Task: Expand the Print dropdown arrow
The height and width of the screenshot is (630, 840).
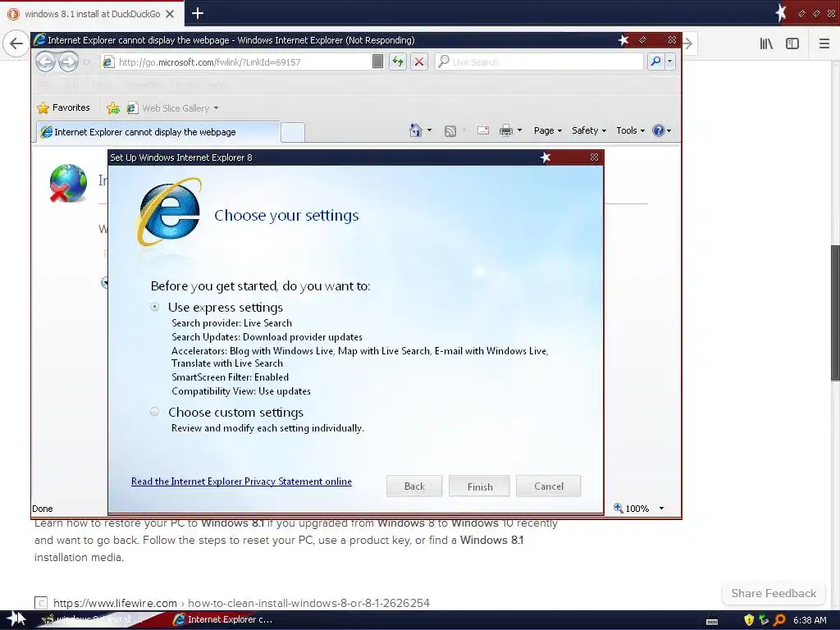Action: [x=519, y=130]
